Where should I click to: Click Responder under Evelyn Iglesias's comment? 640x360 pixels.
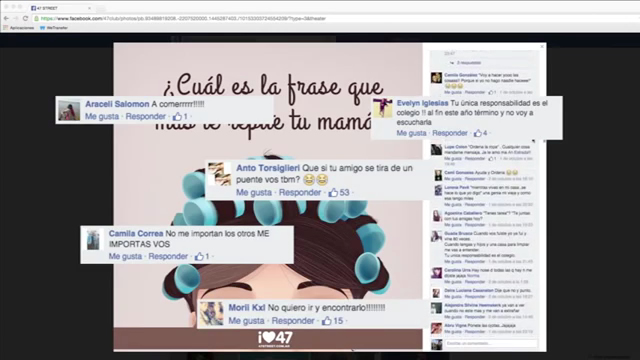coord(450,133)
